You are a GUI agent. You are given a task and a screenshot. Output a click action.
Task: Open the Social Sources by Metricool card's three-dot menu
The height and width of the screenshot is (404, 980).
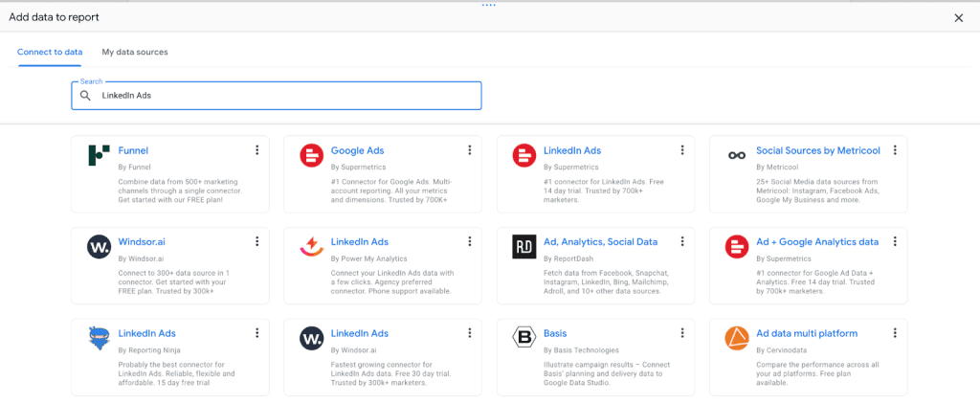tap(895, 150)
